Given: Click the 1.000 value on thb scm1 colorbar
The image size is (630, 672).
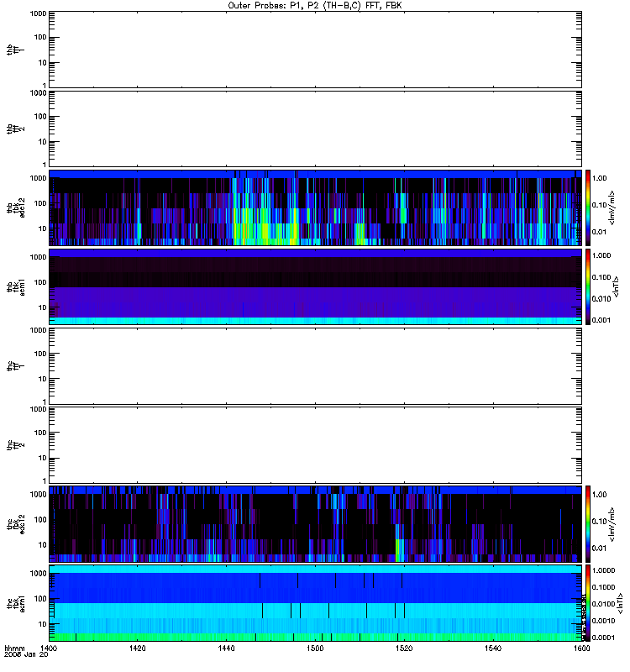Looking at the screenshot, I should click(x=601, y=255).
